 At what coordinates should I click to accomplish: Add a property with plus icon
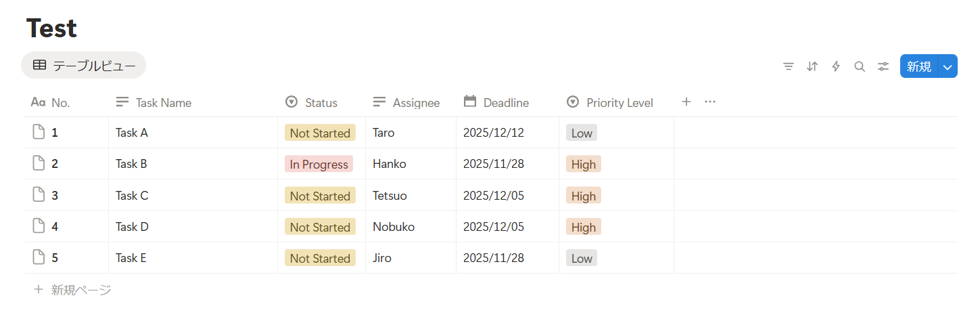click(x=686, y=102)
